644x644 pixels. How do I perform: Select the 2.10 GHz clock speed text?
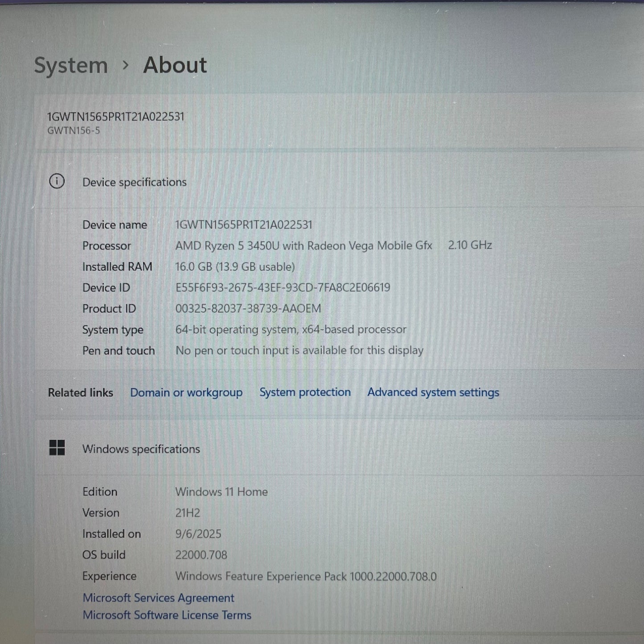click(x=470, y=245)
